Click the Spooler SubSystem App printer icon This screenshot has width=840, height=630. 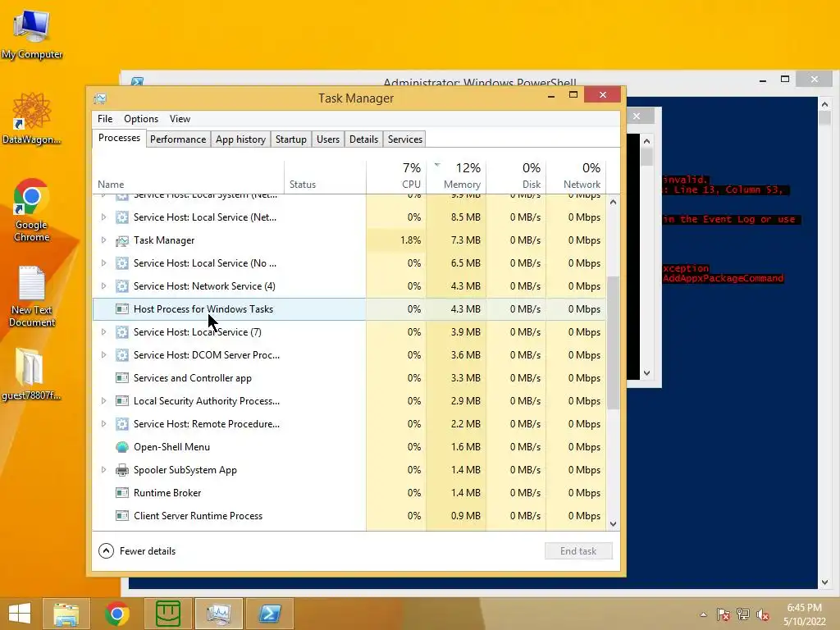point(122,470)
